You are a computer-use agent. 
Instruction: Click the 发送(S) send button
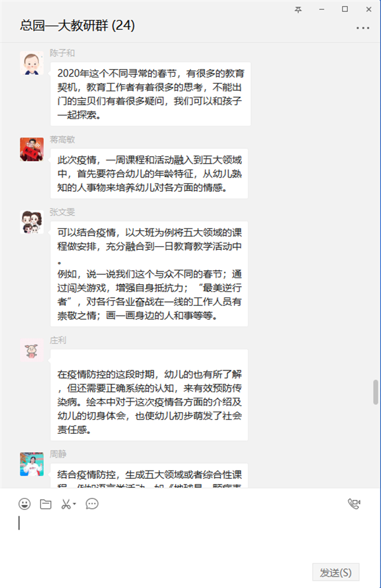335,572
